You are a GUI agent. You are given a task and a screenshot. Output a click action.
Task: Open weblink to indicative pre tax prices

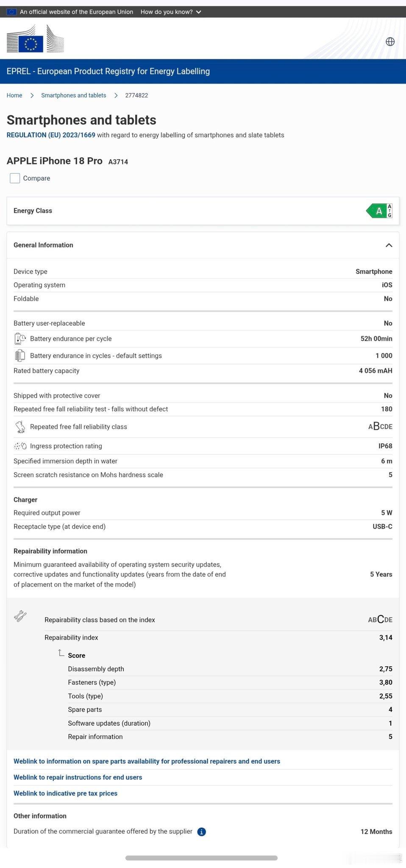65,793
